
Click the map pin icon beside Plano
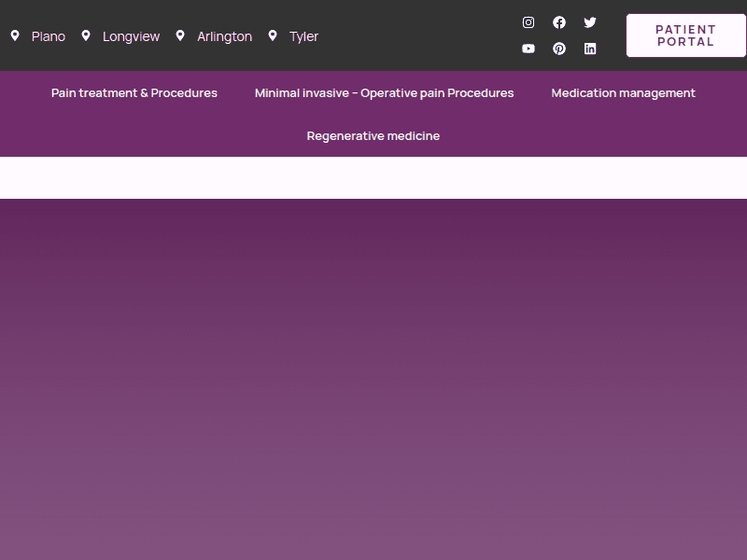pyautogui.click(x=15, y=35)
